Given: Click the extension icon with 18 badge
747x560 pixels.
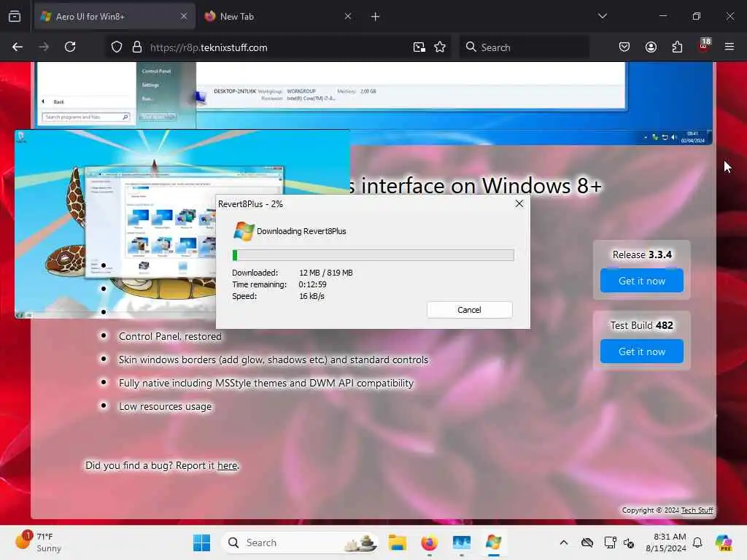Looking at the screenshot, I should coord(704,46).
